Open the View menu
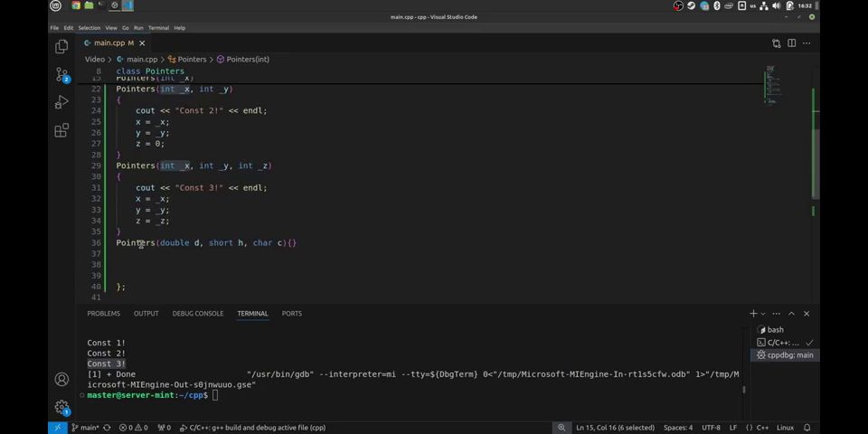 pyautogui.click(x=111, y=28)
